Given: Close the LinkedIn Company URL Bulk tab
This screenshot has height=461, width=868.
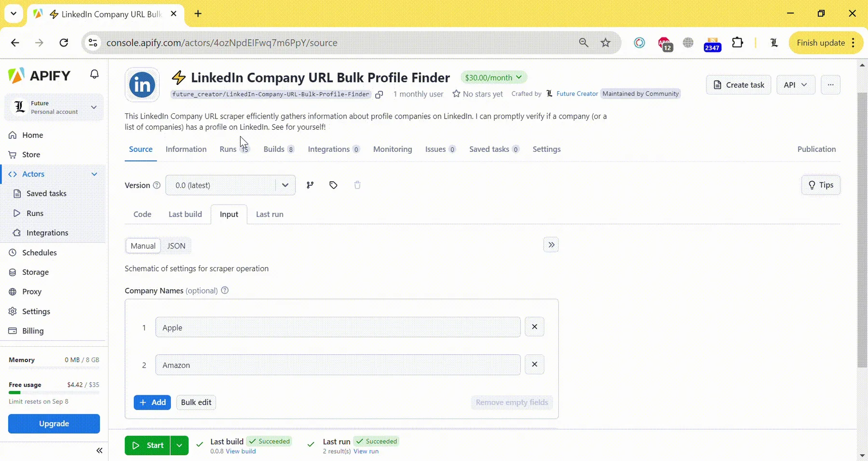Looking at the screenshot, I should tap(174, 14).
